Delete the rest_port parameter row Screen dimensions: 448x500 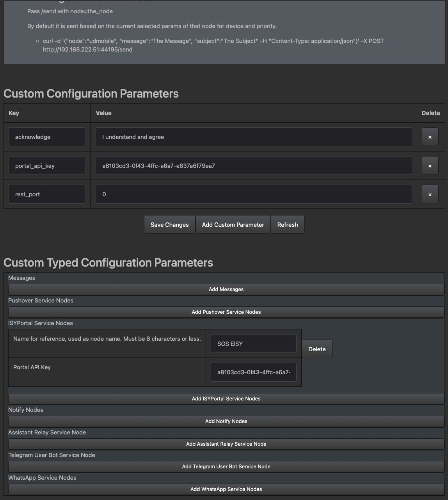pos(430,194)
